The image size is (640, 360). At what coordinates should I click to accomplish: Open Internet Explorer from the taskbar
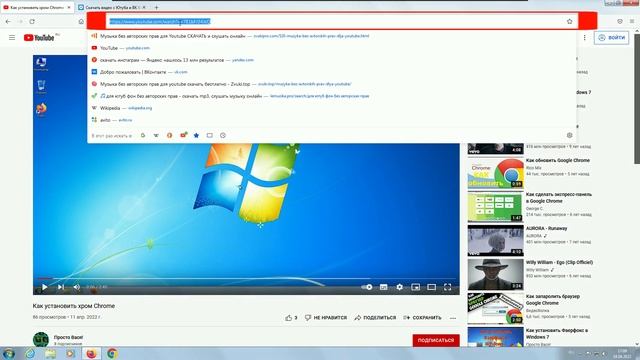pos(30,353)
